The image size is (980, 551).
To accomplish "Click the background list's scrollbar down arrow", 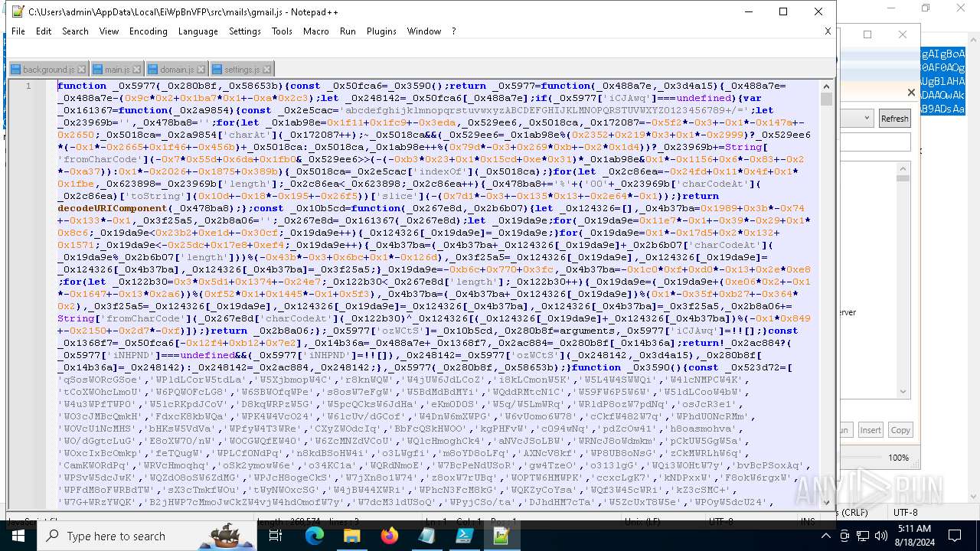I will (903, 391).
